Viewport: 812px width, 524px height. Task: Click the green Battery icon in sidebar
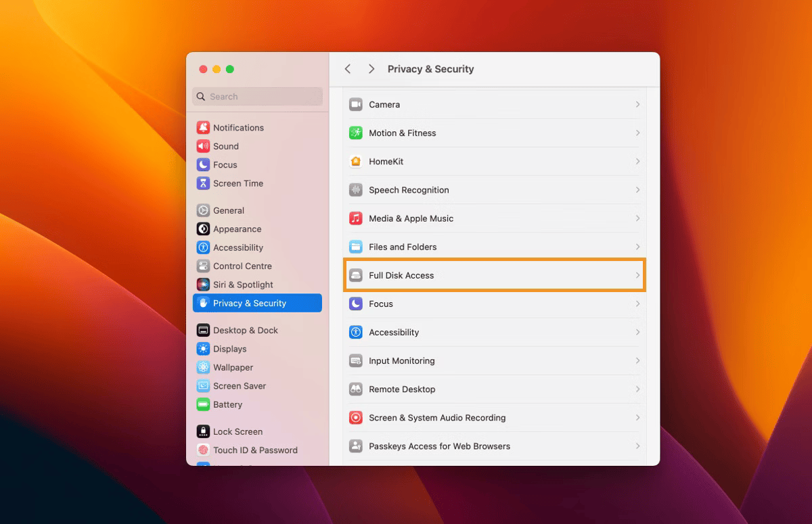point(203,404)
